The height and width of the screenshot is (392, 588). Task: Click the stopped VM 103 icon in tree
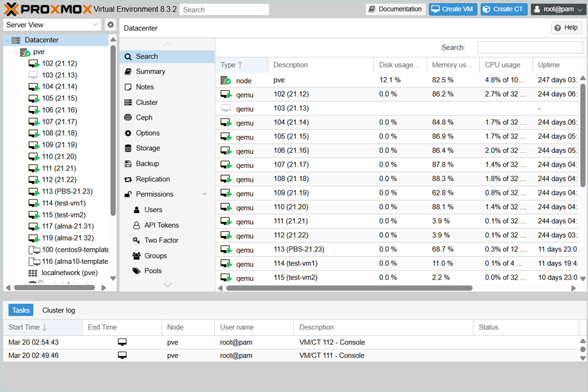click(x=34, y=75)
